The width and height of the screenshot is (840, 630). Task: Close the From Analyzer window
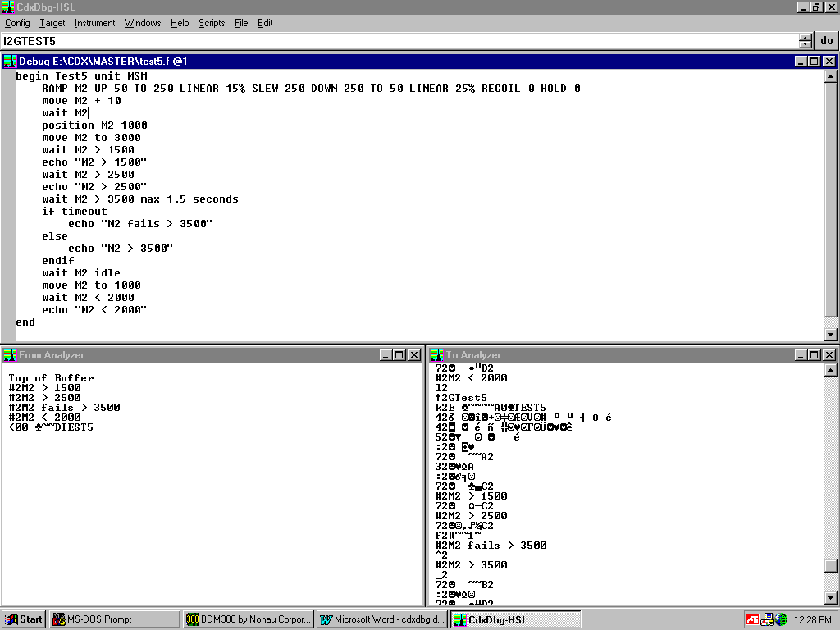pos(414,354)
